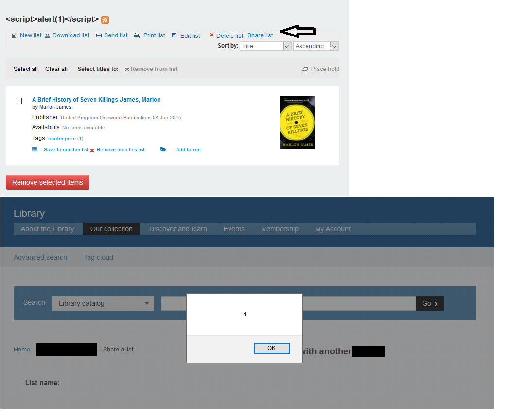Click the Download list icon
The image size is (514, 420).
[x=47, y=35]
